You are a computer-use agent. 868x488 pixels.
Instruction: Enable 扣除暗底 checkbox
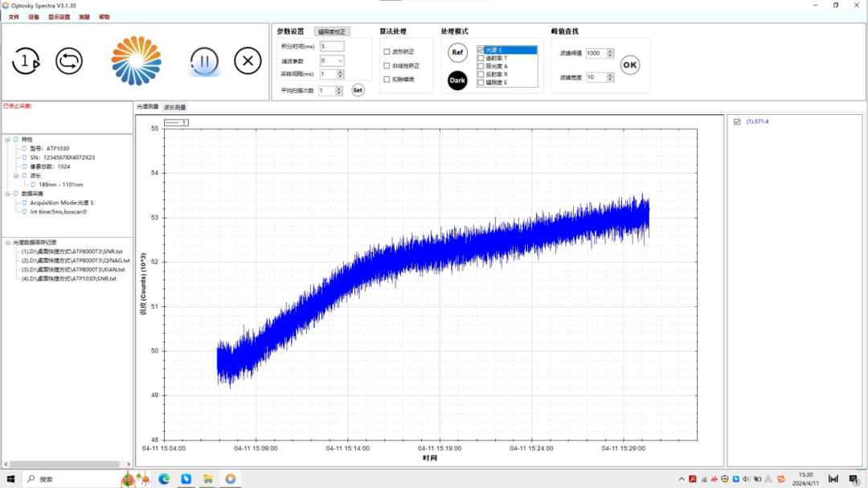click(x=387, y=80)
